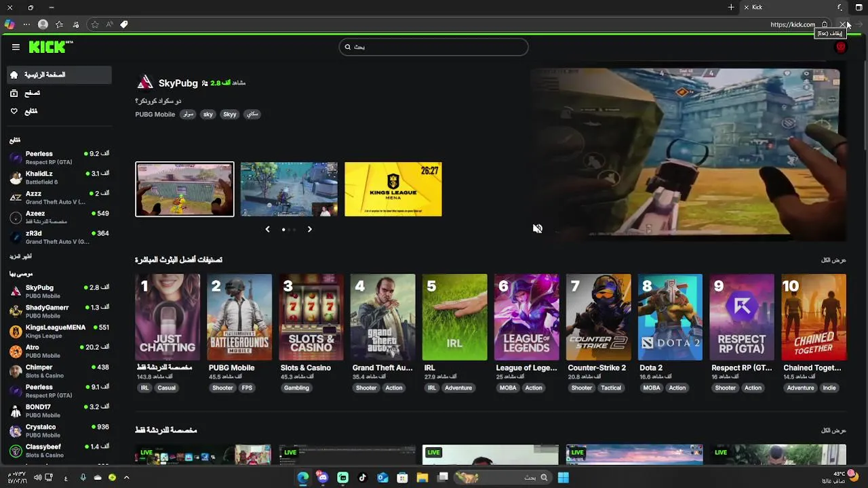
Task: Open a new browser tab
Action: pos(731,7)
